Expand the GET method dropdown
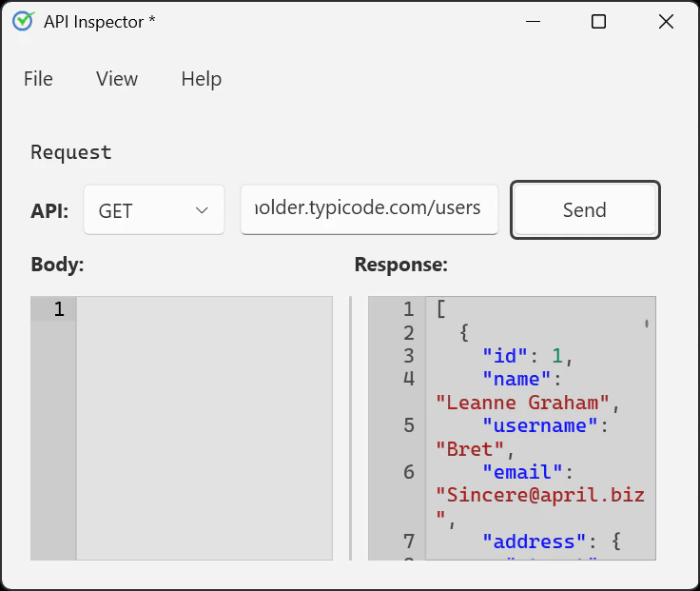Image resolution: width=700 pixels, height=591 pixels. coord(154,210)
